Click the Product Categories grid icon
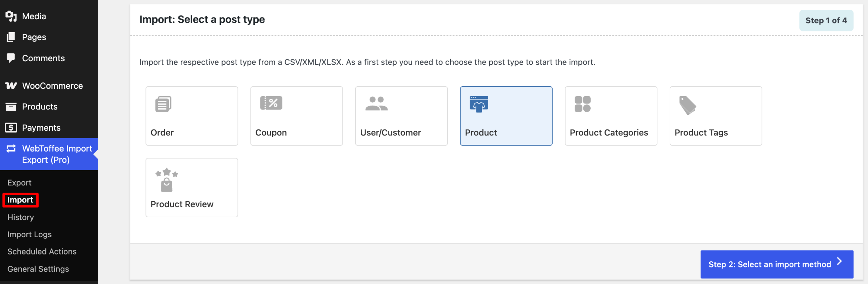 pyautogui.click(x=583, y=104)
